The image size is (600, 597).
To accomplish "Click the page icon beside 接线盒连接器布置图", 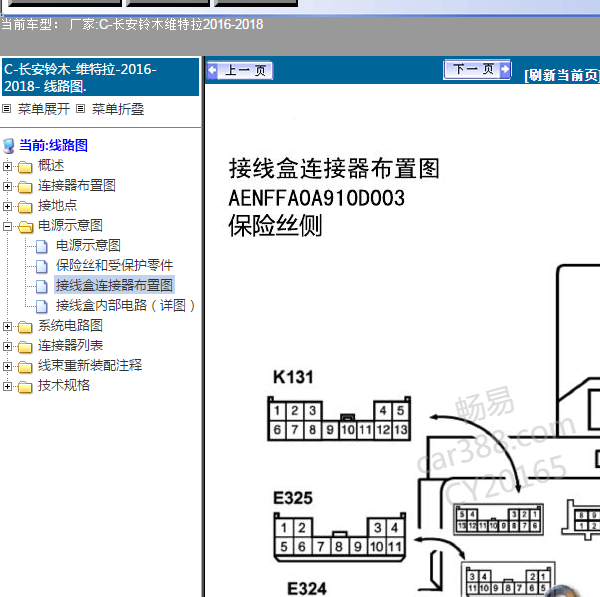I will point(42,286).
